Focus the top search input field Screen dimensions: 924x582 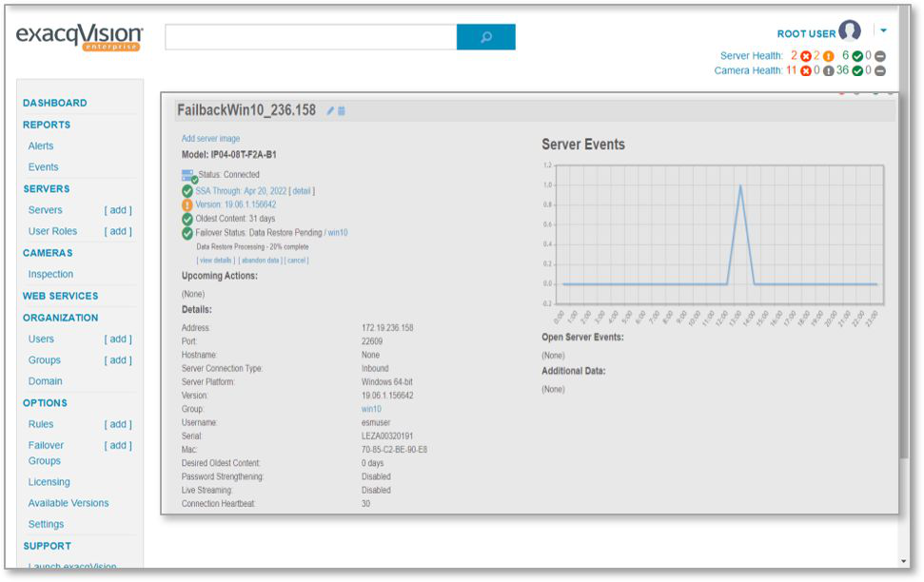310,37
